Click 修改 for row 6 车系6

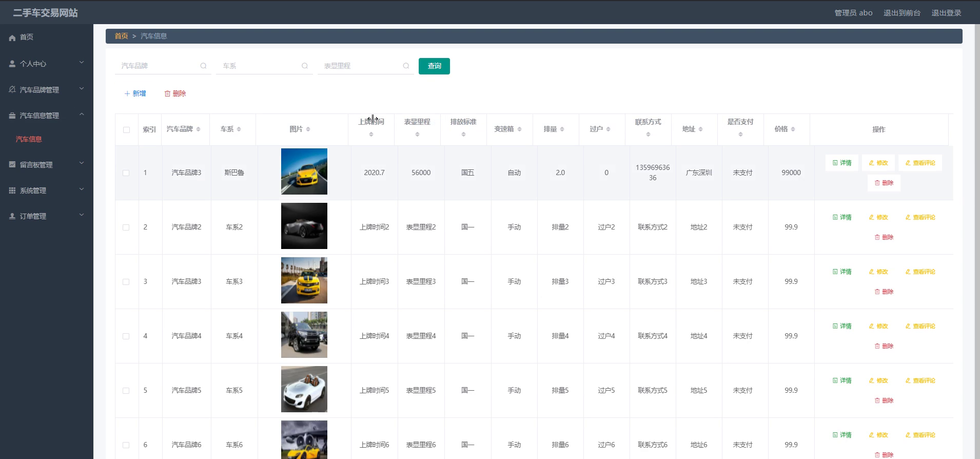878,435
